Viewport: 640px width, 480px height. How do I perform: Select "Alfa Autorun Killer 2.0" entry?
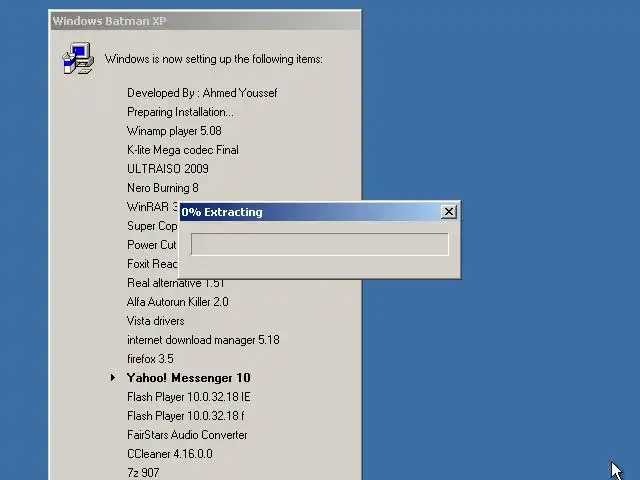coord(178,302)
